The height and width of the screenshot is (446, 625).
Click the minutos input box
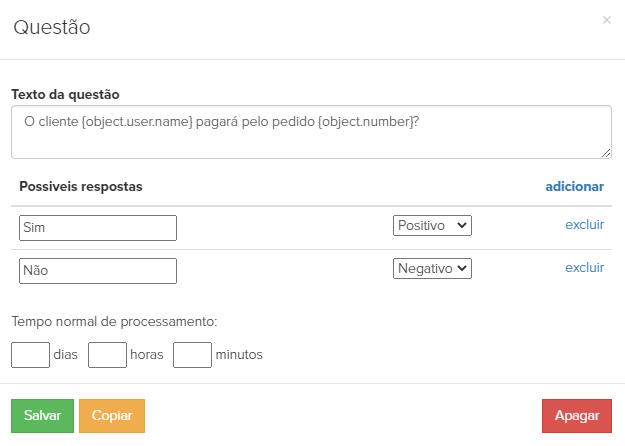pyautogui.click(x=192, y=355)
